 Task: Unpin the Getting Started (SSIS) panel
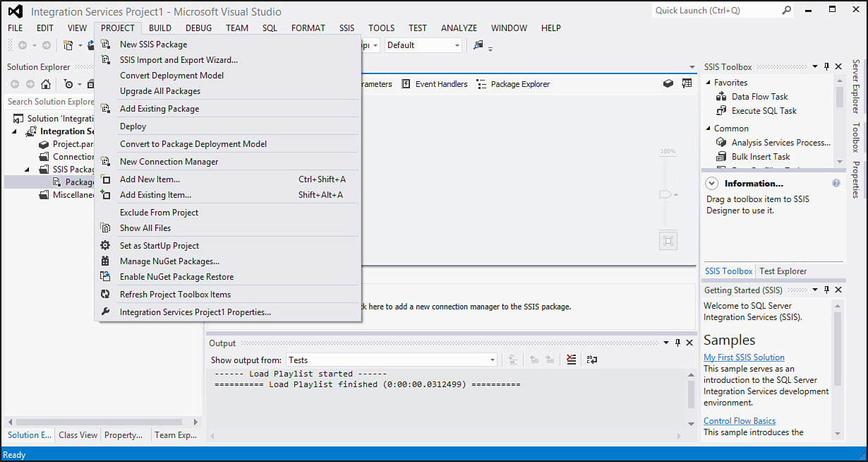tap(826, 290)
